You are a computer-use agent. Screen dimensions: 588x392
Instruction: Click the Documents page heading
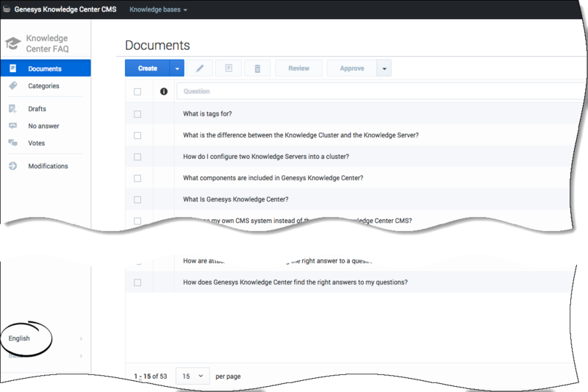coord(157,46)
